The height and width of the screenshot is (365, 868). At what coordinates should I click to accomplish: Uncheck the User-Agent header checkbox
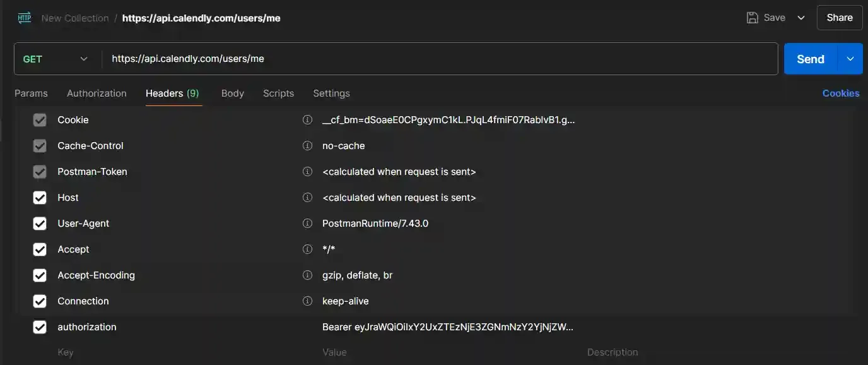tap(40, 224)
